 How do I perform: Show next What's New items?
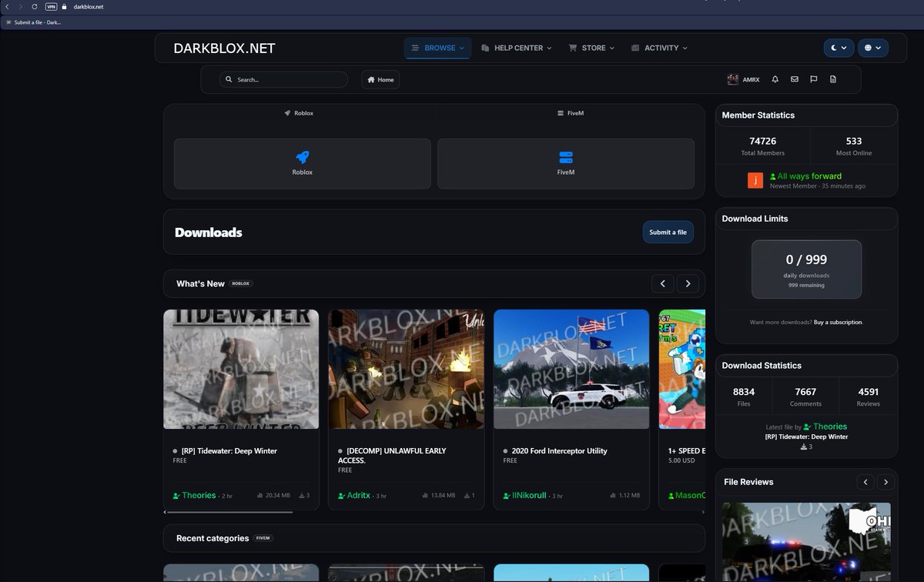click(x=688, y=283)
